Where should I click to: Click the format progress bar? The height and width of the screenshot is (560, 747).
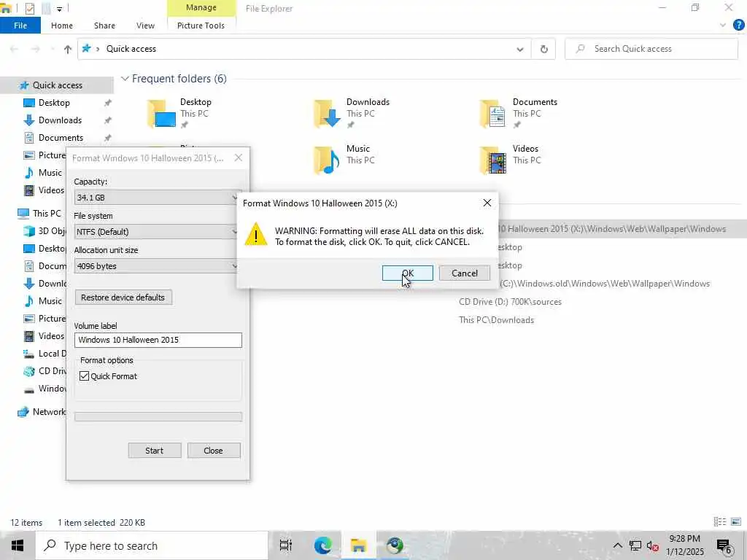coord(158,417)
